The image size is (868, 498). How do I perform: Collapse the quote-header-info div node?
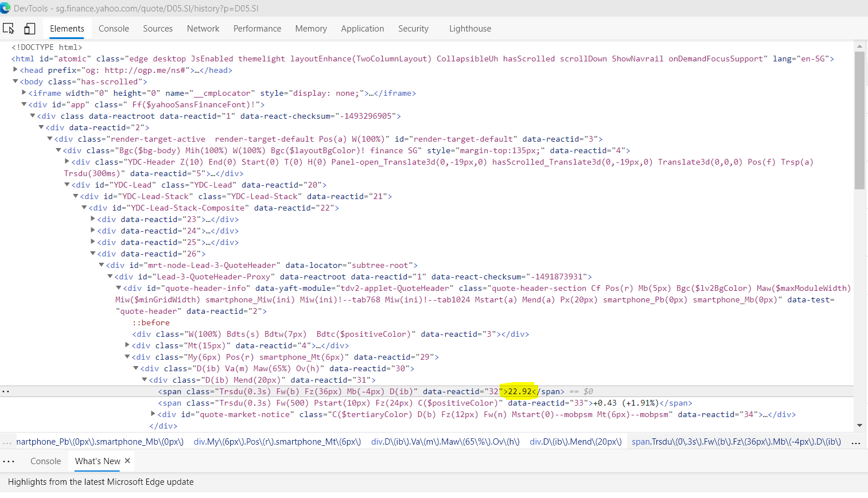click(x=119, y=288)
